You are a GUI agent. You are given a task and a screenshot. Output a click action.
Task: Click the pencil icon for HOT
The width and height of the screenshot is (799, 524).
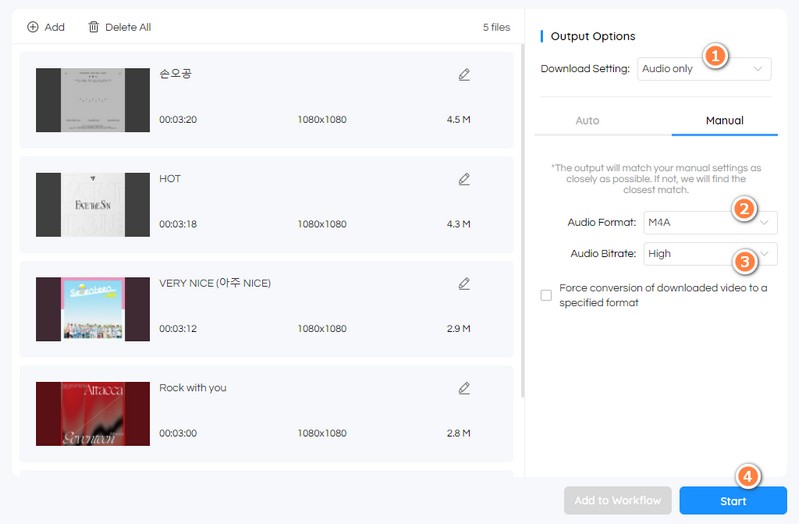pyautogui.click(x=464, y=179)
